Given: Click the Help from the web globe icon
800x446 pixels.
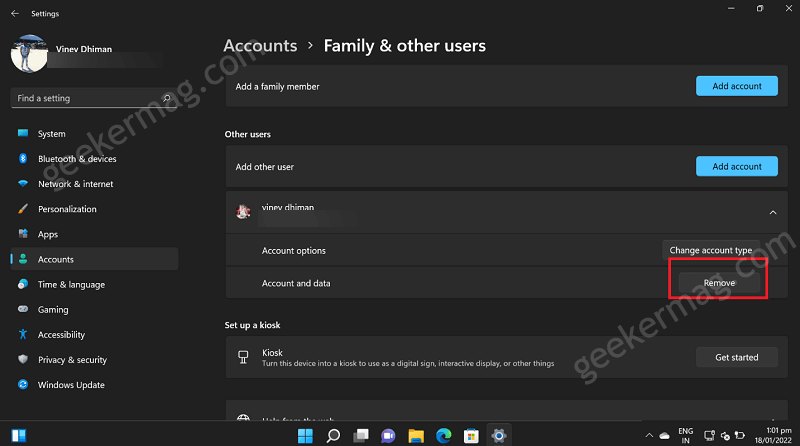Looking at the screenshot, I should pyautogui.click(x=243, y=417).
